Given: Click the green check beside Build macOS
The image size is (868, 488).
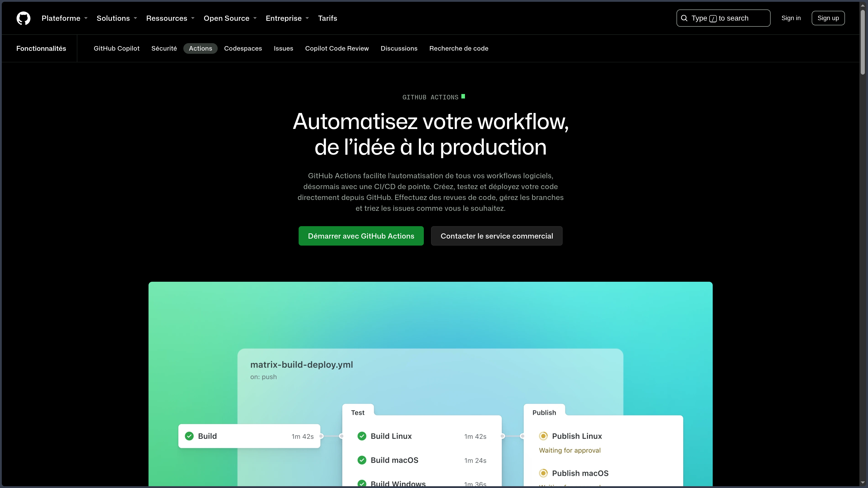Looking at the screenshot, I should tap(362, 460).
